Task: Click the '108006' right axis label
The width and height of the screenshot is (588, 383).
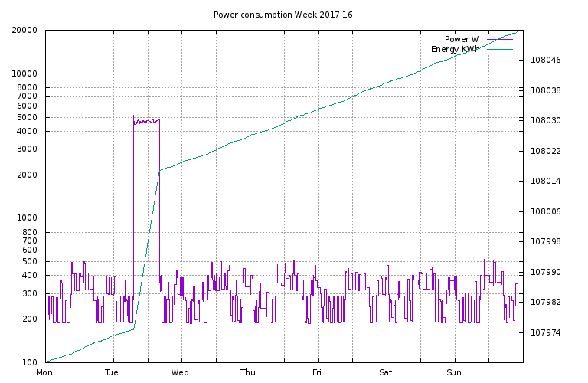Action: coord(546,211)
